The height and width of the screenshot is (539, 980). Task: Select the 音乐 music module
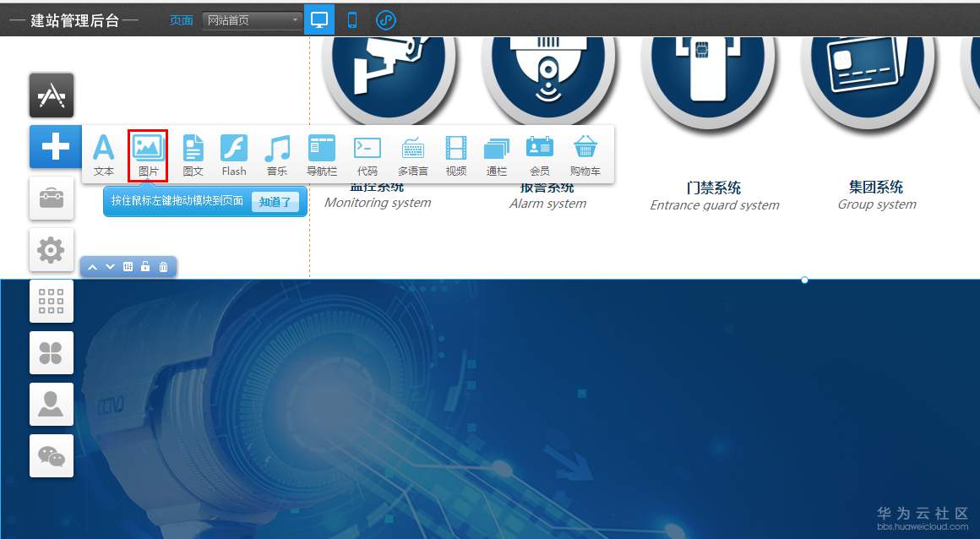(277, 155)
